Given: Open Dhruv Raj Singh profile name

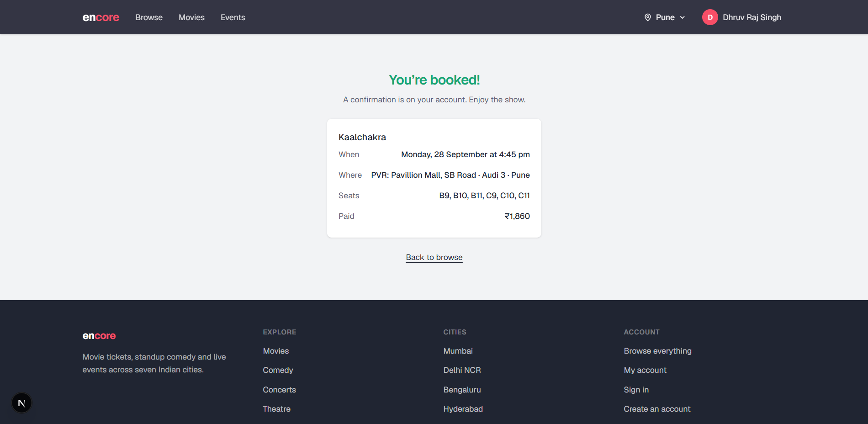Looking at the screenshot, I should pyautogui.click(x=752, y=17).
